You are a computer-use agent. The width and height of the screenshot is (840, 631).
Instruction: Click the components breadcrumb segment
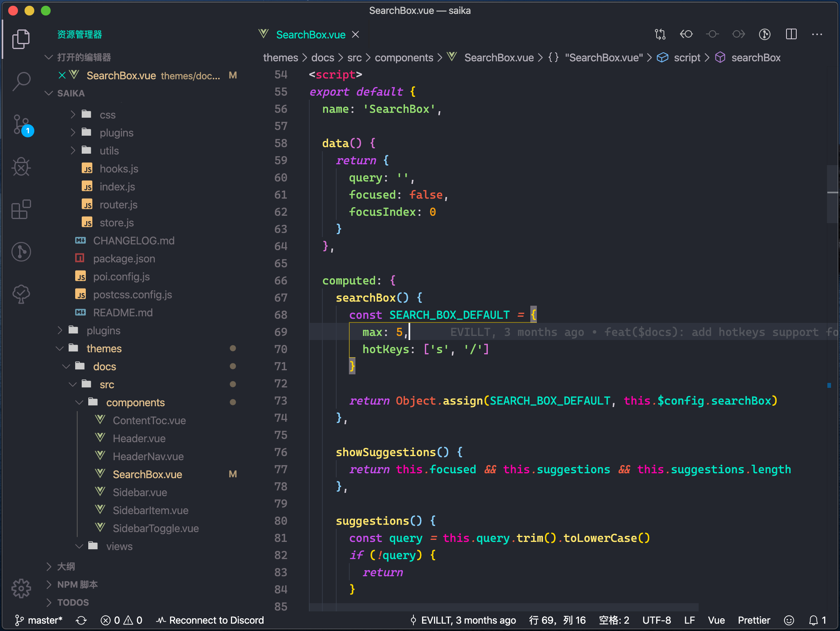pos(404,58)
